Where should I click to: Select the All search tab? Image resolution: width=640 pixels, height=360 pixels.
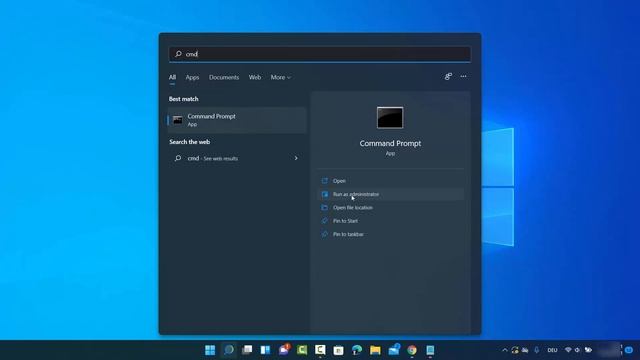(172, 77)
